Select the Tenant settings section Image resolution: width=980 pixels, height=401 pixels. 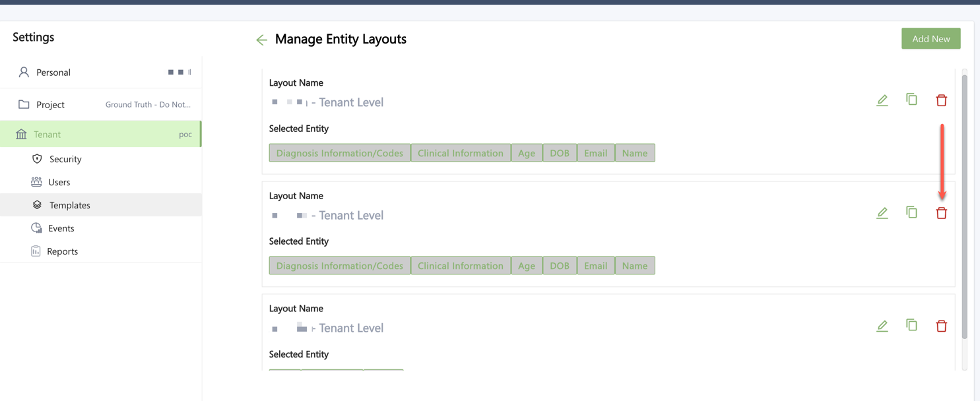coord(47,135)
